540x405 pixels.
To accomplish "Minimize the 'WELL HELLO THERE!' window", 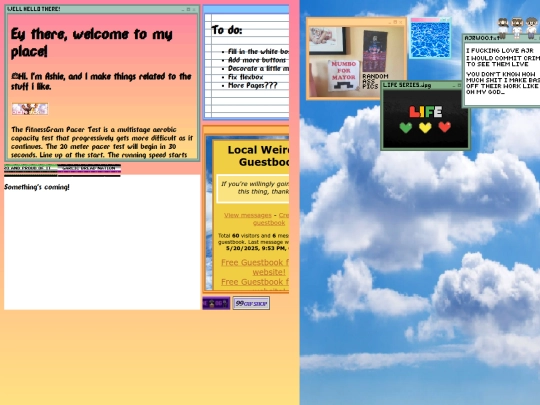I will pyautogui.click(x=183, y=10).
